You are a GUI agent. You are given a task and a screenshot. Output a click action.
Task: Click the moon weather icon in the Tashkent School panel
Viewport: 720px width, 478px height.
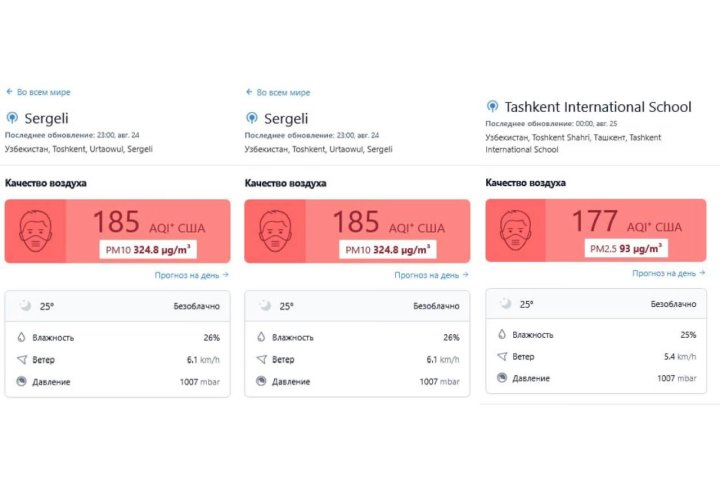(504, 304)
